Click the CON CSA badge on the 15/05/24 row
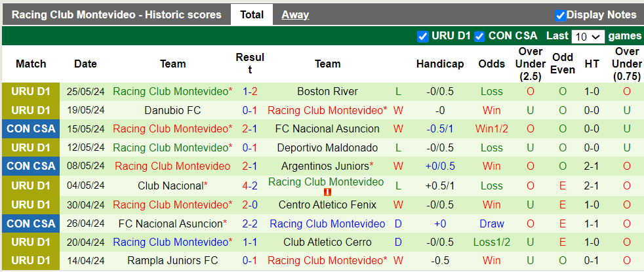The height and width of the screenshot is (272, 644). click(x=31, y=129)
